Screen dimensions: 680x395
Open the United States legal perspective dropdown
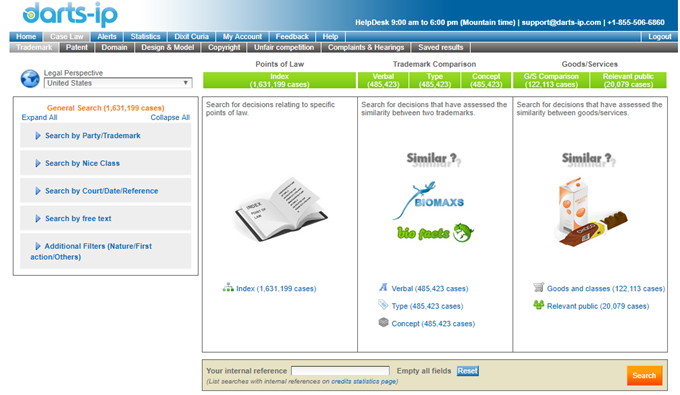pyautogui.click(x=118, y=83)
